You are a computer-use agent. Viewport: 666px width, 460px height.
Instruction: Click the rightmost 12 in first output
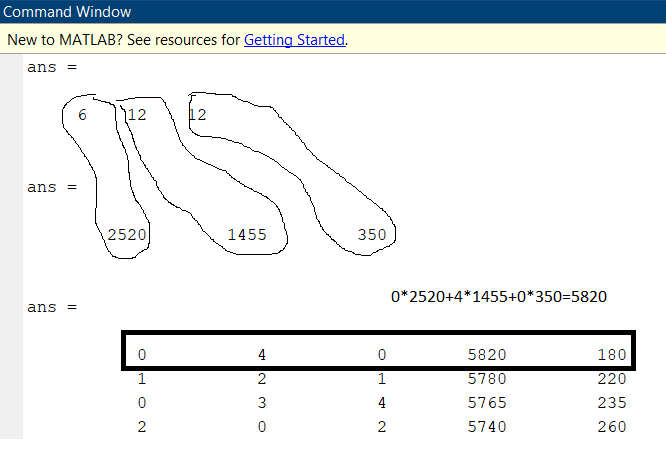197,115
